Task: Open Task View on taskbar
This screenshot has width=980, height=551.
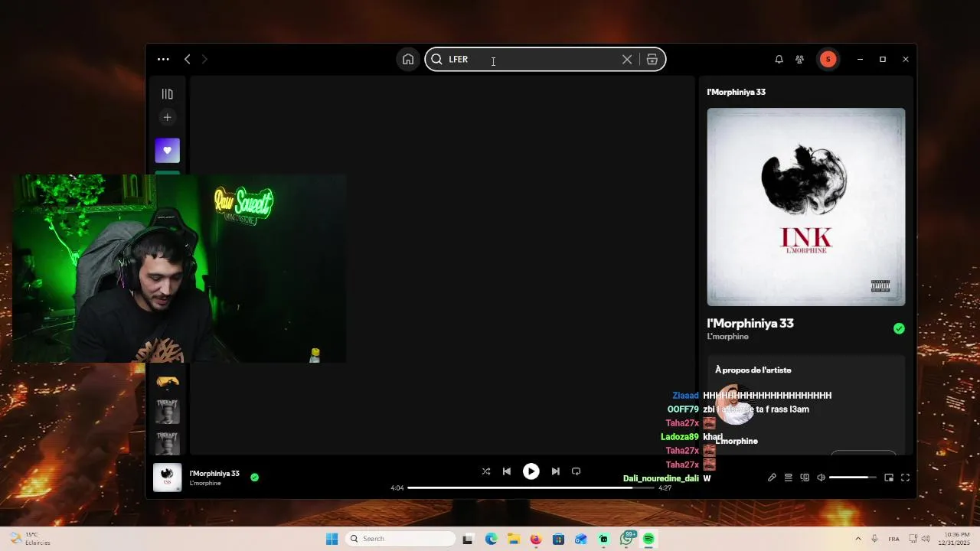Action: [468, 539]
